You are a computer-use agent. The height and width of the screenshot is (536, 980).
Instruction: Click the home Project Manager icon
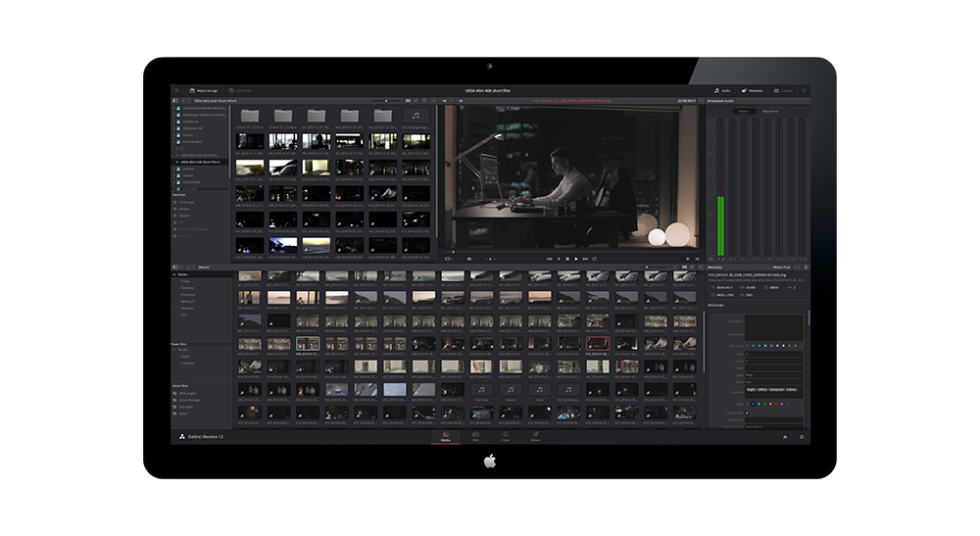click(784, 436)
